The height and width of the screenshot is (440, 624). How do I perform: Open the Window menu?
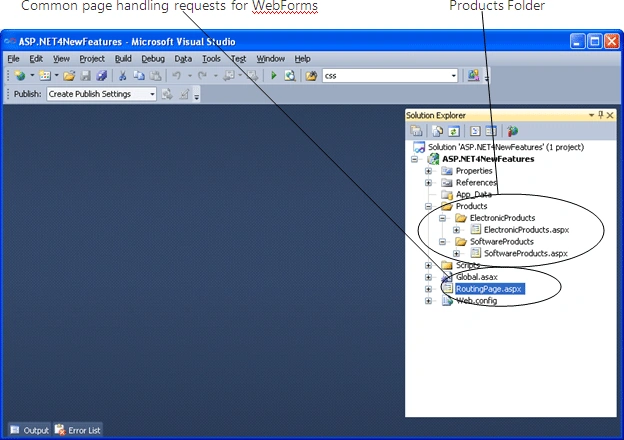270,59
